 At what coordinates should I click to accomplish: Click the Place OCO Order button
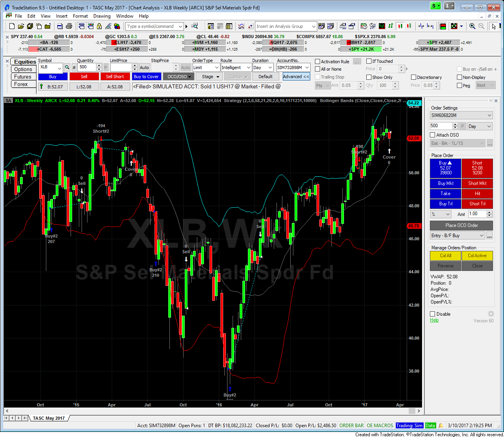point(462,225)
